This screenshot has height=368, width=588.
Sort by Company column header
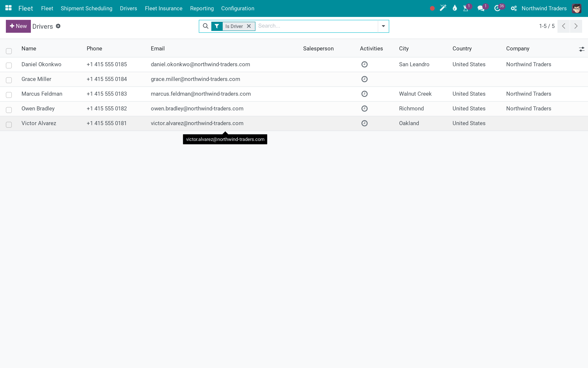[x=518, y=48]
